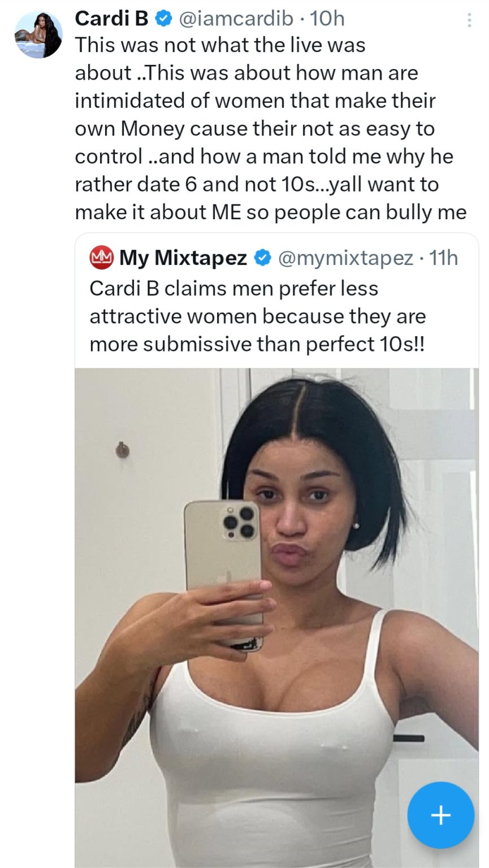Open the quoted line "Cardi B claims men prefer less"

233,288
